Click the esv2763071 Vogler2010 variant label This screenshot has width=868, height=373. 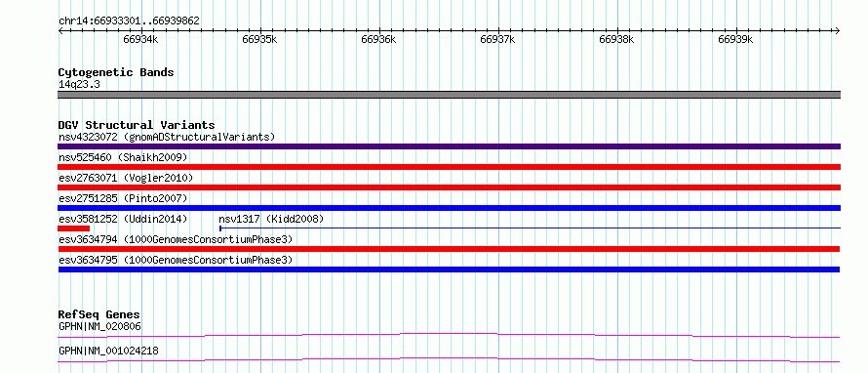126,178
